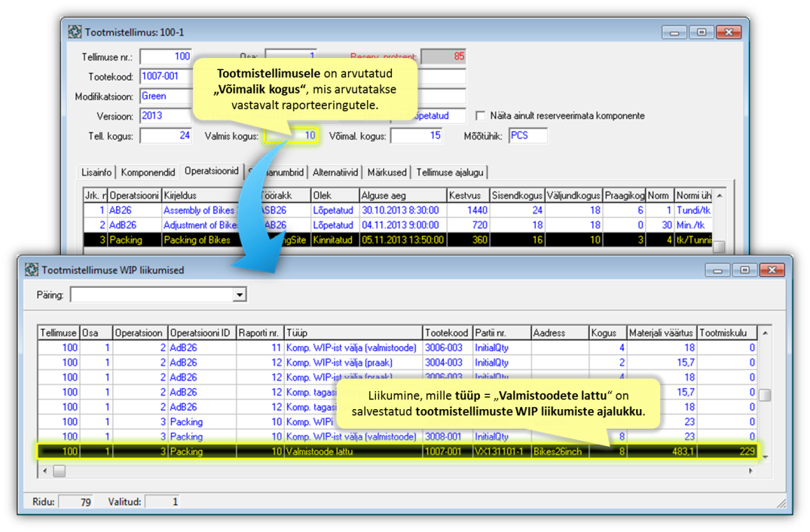The image size is (810, 532).
Task: Click WIP table horizontal scroll left arrow
Action: 45,470
